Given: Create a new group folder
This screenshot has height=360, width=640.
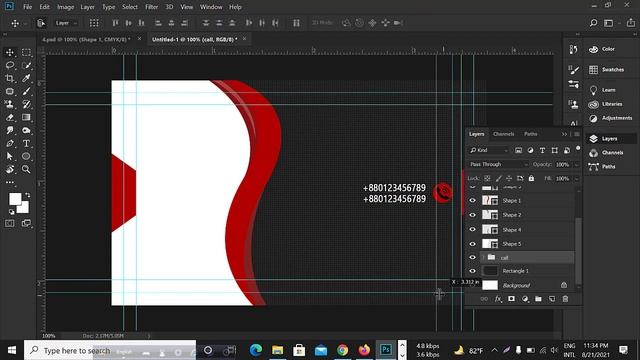Looking at the screenshot, I should [538, 299].
